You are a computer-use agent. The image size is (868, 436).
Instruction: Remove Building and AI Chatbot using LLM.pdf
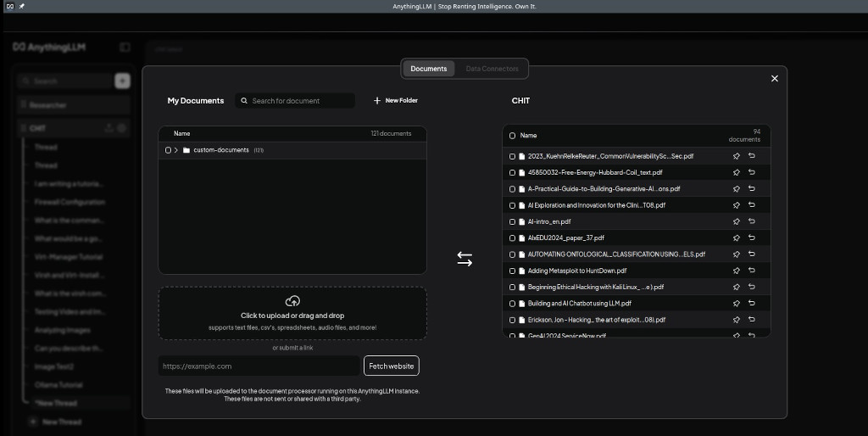(x=752, y=303)
